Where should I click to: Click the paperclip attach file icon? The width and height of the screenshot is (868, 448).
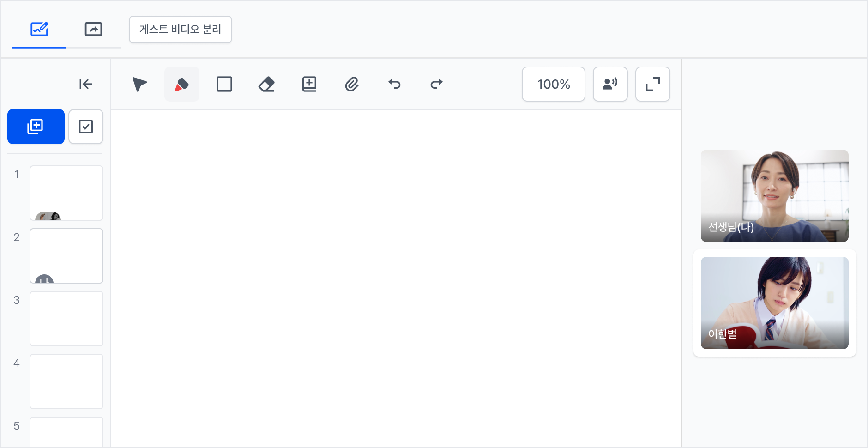pos(352,84)
